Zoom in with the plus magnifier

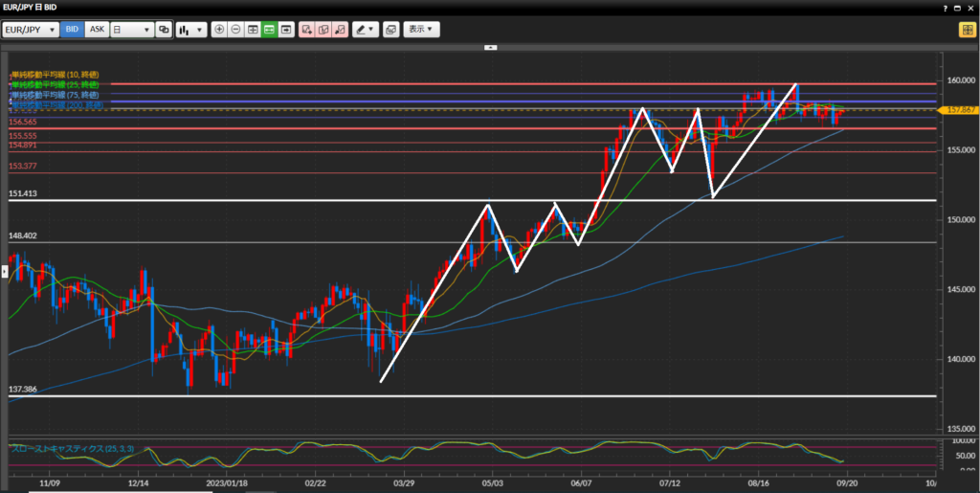(220, 30)
